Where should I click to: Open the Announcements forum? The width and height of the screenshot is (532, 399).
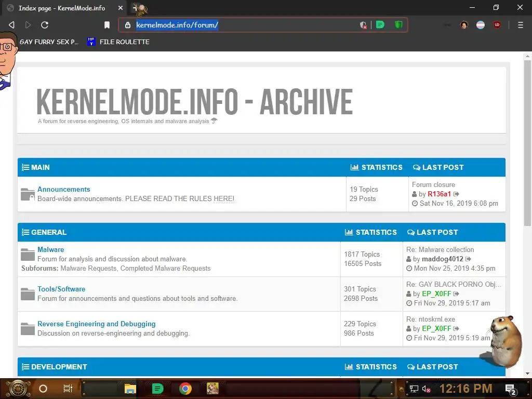click(64, 189)
